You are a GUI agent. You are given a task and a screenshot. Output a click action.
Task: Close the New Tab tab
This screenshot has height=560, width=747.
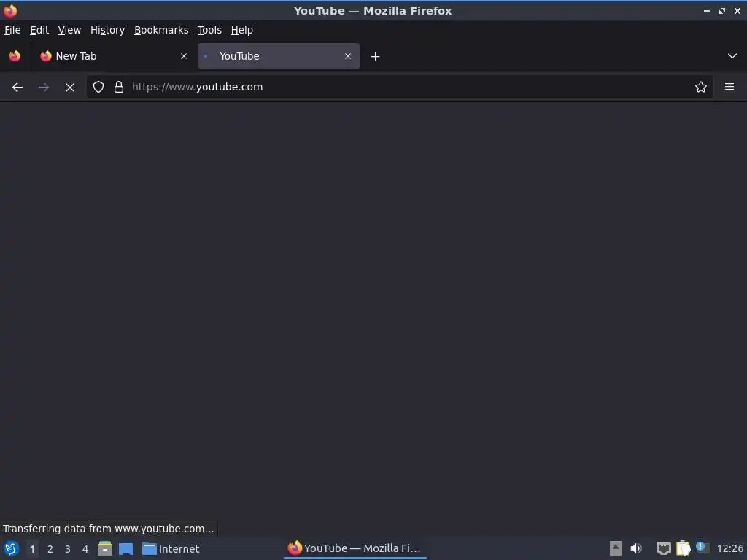(183, 56)
